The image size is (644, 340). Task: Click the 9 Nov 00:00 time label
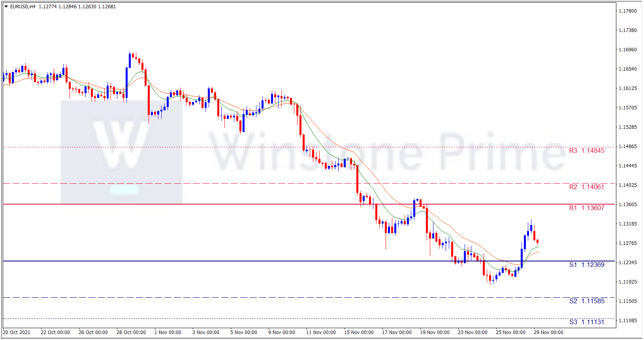[282, 332]
